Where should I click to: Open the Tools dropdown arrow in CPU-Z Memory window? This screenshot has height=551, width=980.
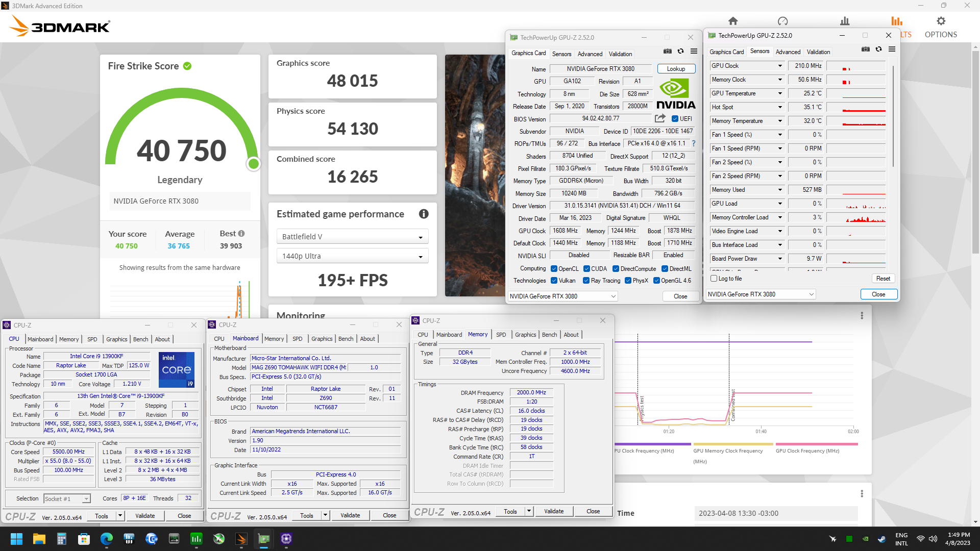pos(529,511)
